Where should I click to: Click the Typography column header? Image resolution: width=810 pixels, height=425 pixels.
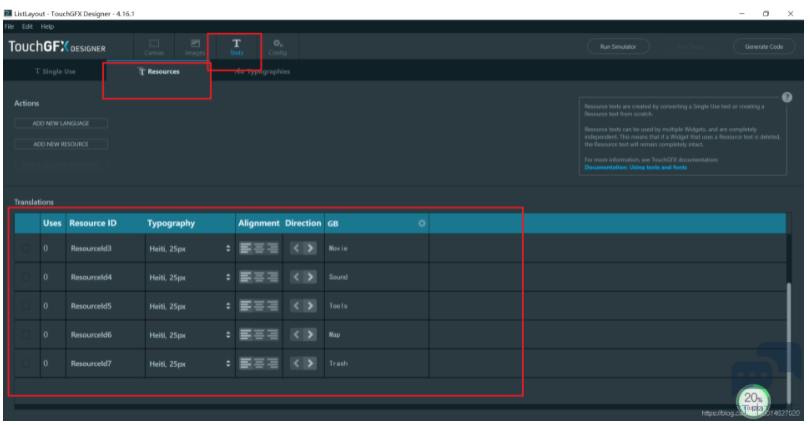point(171,223)
